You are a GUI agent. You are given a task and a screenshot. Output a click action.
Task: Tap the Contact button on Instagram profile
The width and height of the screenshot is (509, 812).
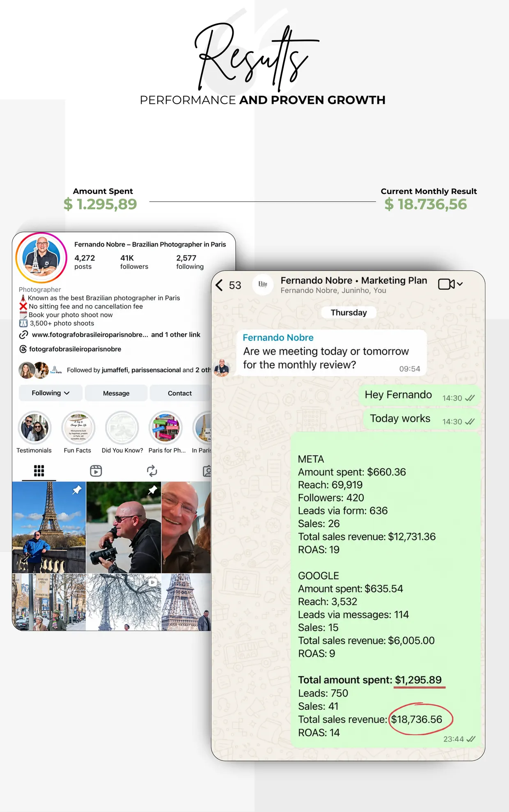coord(180,393)
